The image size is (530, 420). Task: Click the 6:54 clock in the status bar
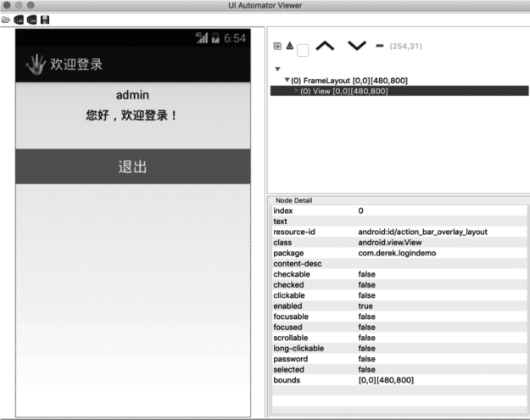[235, 38]
